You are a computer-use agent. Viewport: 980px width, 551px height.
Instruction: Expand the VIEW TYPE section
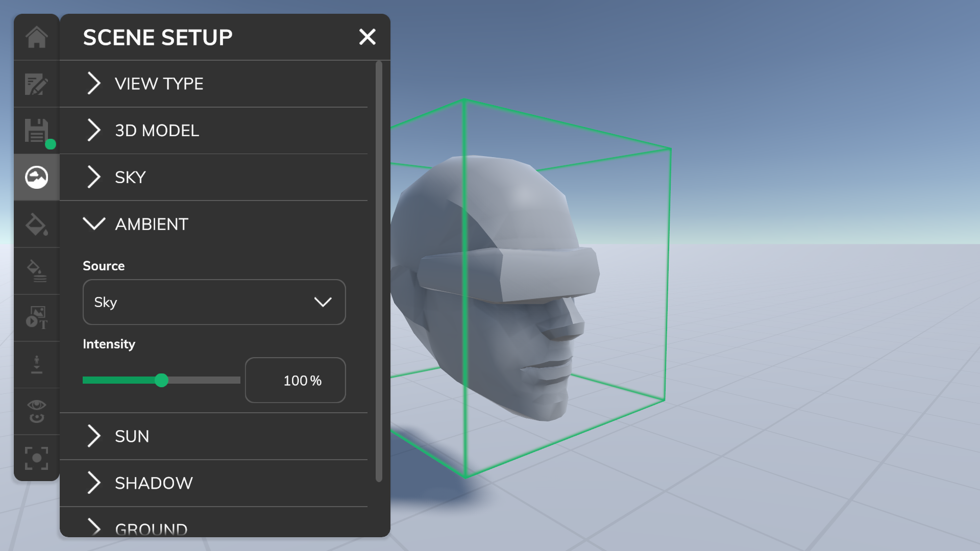click(213, 84)
